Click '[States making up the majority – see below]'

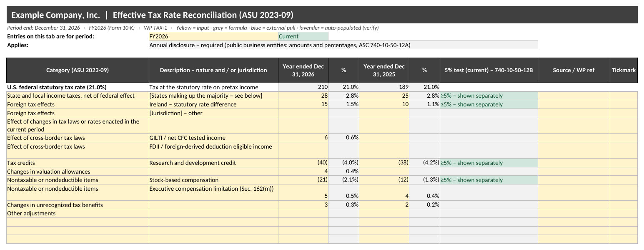(213, 96)
